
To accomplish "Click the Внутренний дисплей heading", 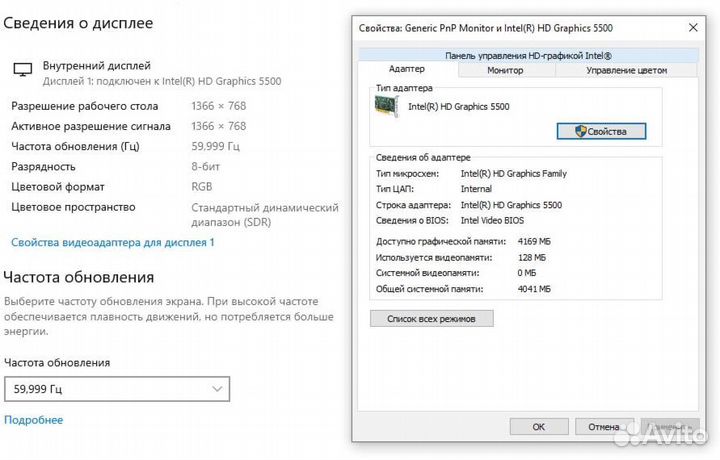I will 97,66.
